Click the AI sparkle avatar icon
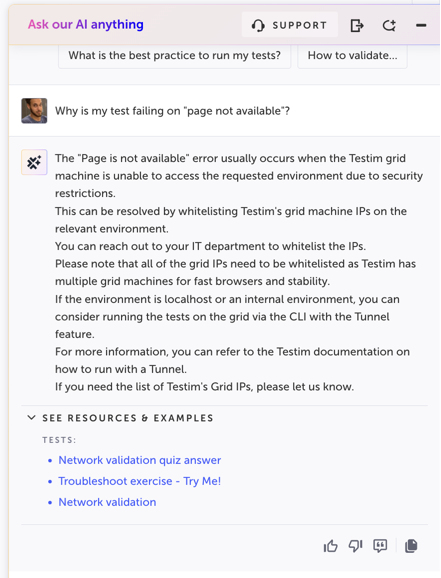This screenshot has width=441, height=578. [x=34, y=162]
